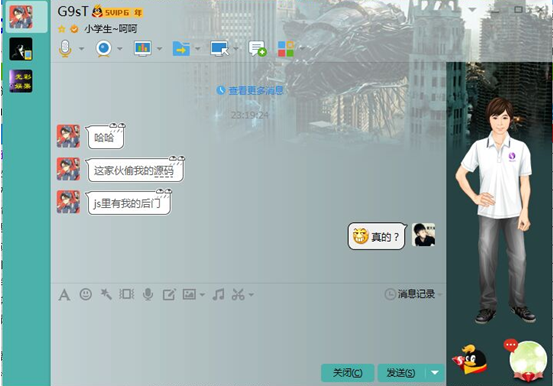This screenshot has width=553, height=386.
Task: Expand the send options arrow beside 发送(S)
Action: (435, 373)
